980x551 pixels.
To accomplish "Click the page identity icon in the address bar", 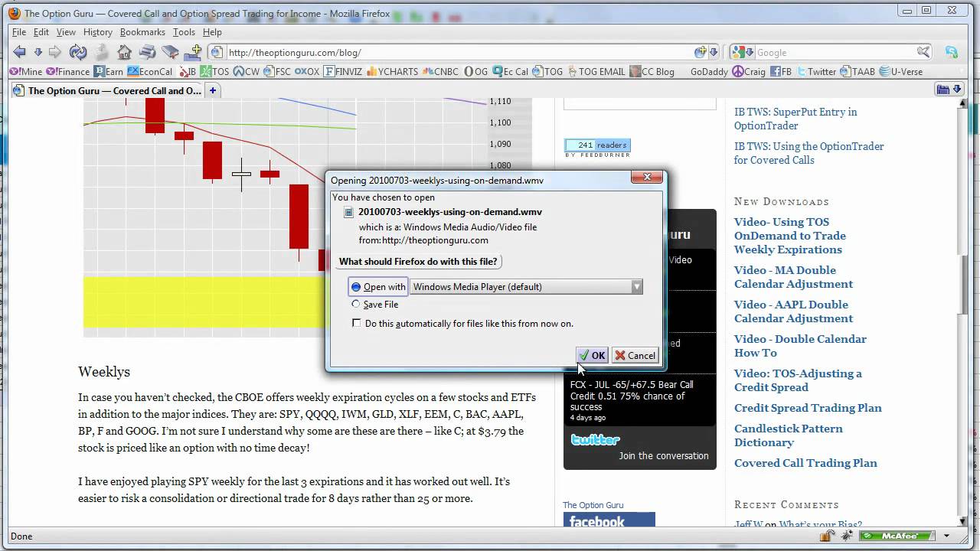I will click(217, 53).
